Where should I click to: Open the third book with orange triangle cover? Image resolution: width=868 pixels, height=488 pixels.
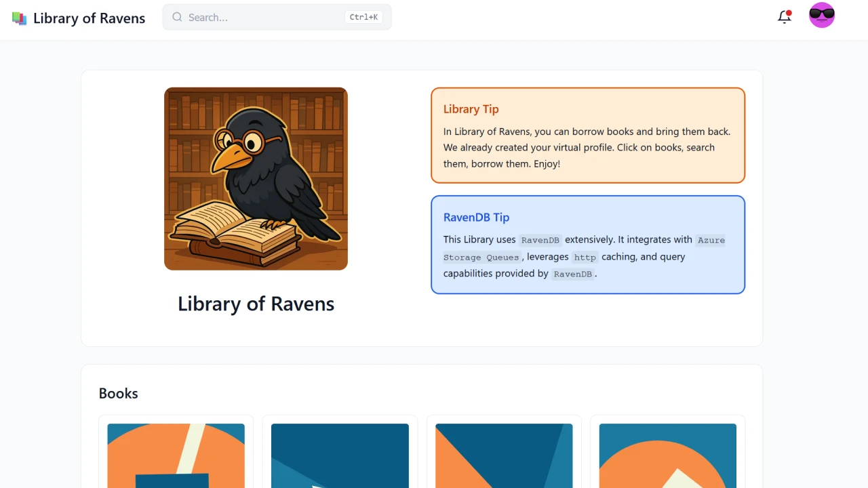pyautogui.click(x=504, y=455)
